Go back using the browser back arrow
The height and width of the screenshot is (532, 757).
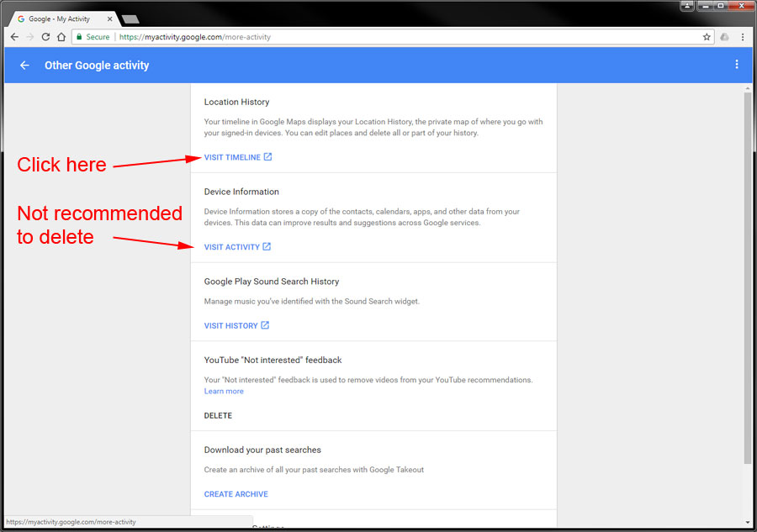point(14,37)
